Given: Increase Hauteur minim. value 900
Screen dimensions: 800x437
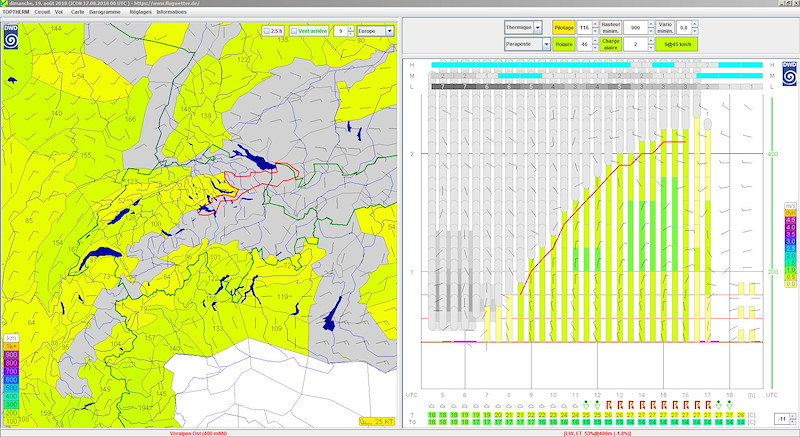Looking at the screenshot, I should tap(651, 24).
